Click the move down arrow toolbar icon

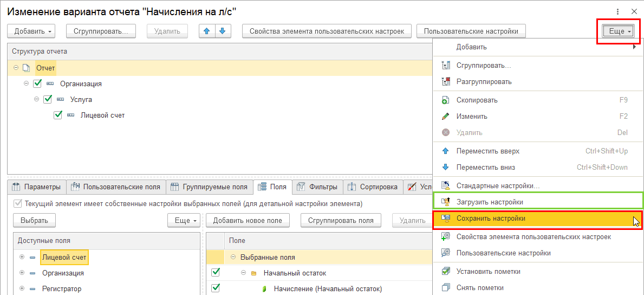point(222,31)
